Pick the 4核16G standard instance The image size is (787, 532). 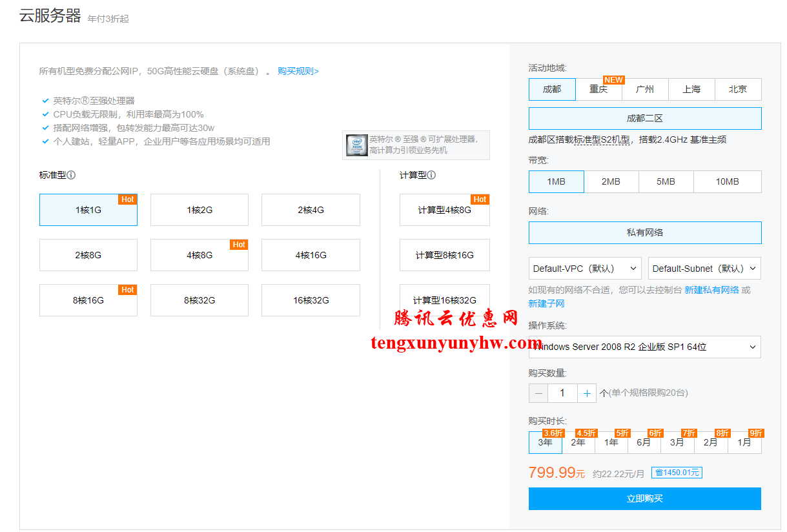[x=311, y=255]
